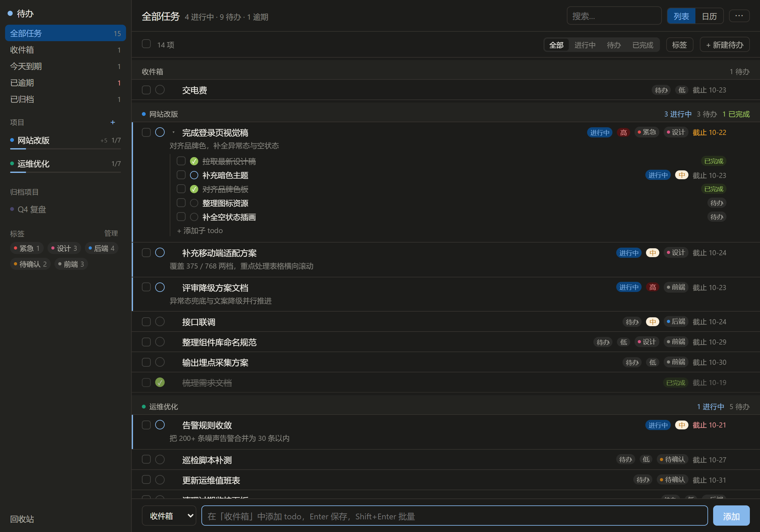
Task: Click status circle of 完成登录页视觉稿
Action: click(x=160, y=132)
